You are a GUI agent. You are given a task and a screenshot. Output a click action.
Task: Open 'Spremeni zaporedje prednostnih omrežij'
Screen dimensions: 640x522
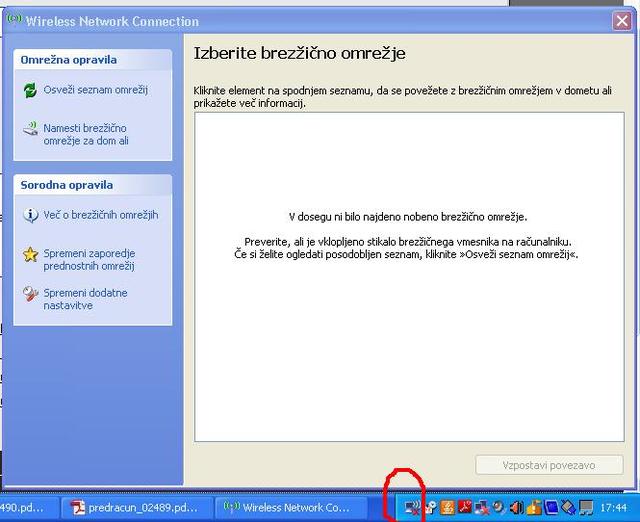pos(89,260)
